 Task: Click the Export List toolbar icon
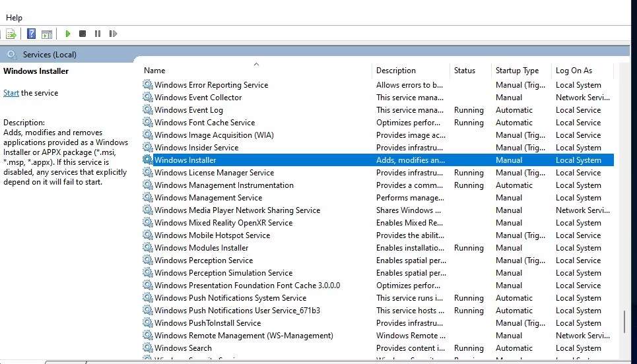point(11,34)
